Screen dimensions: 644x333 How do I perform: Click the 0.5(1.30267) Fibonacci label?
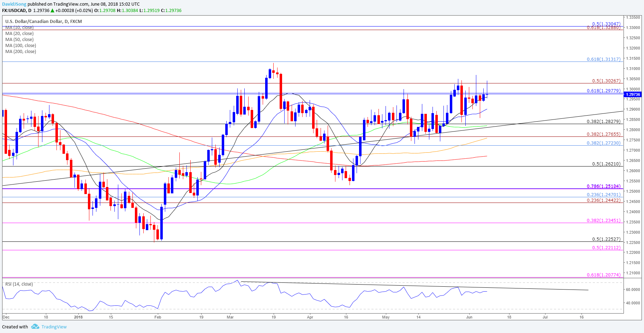point(606,81)
